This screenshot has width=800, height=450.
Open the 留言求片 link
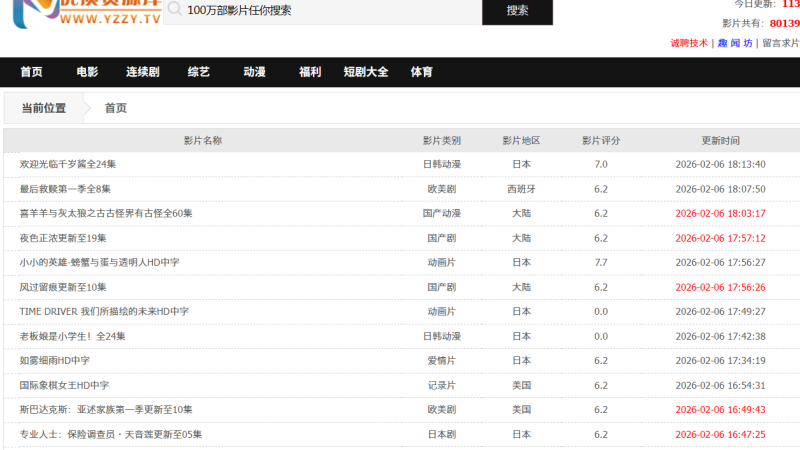pos(781,43)
